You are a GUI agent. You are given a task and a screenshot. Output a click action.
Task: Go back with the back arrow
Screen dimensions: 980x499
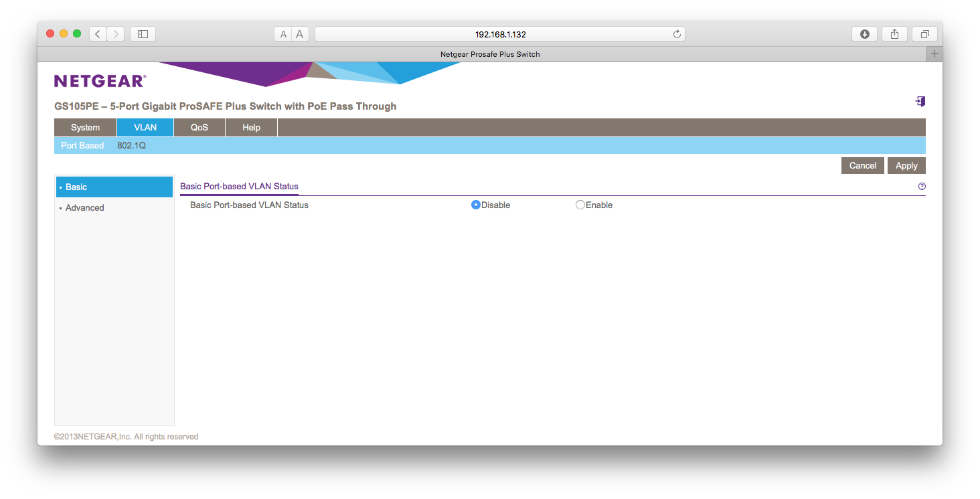coord(98,34)
